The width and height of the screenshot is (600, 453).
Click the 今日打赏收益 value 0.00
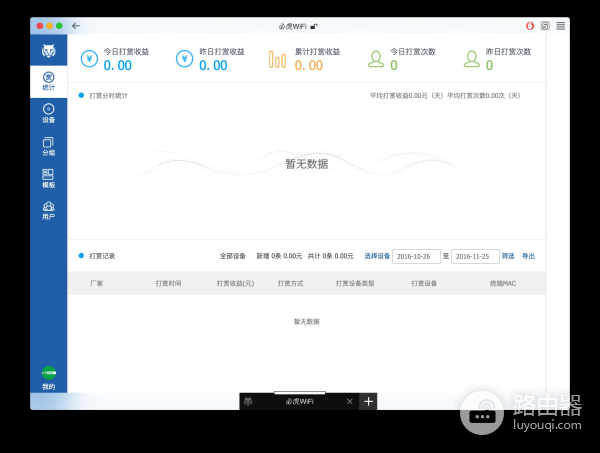click(117, 65)
